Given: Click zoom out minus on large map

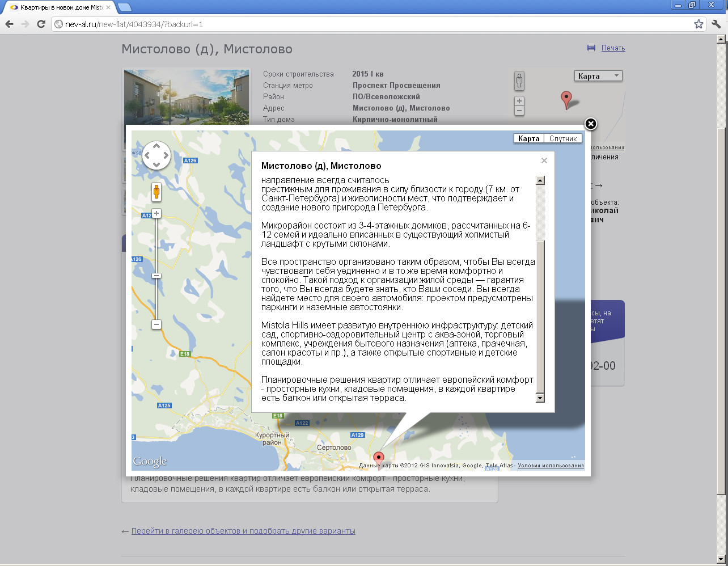Looking at the screenshot, I should point(156,324).
